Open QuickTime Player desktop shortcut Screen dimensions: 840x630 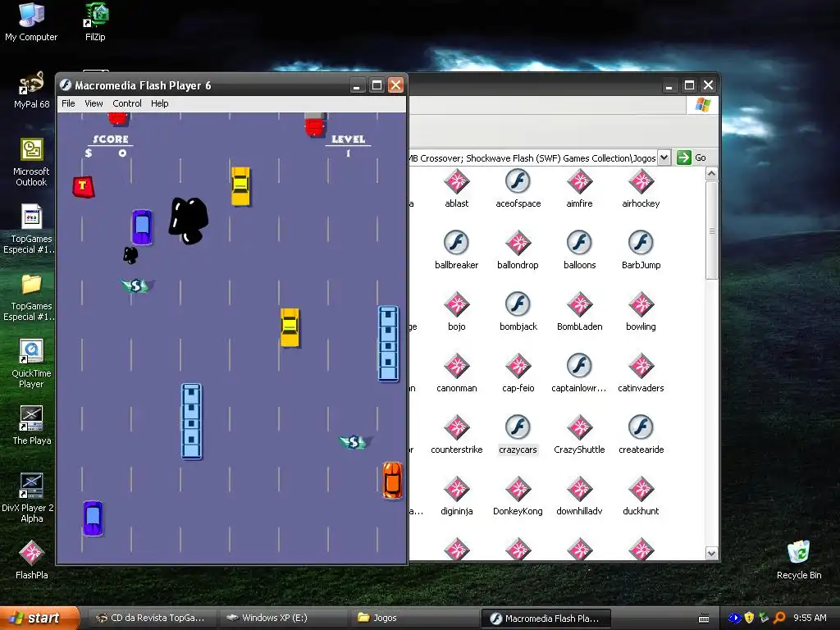(x=31, y=364)
